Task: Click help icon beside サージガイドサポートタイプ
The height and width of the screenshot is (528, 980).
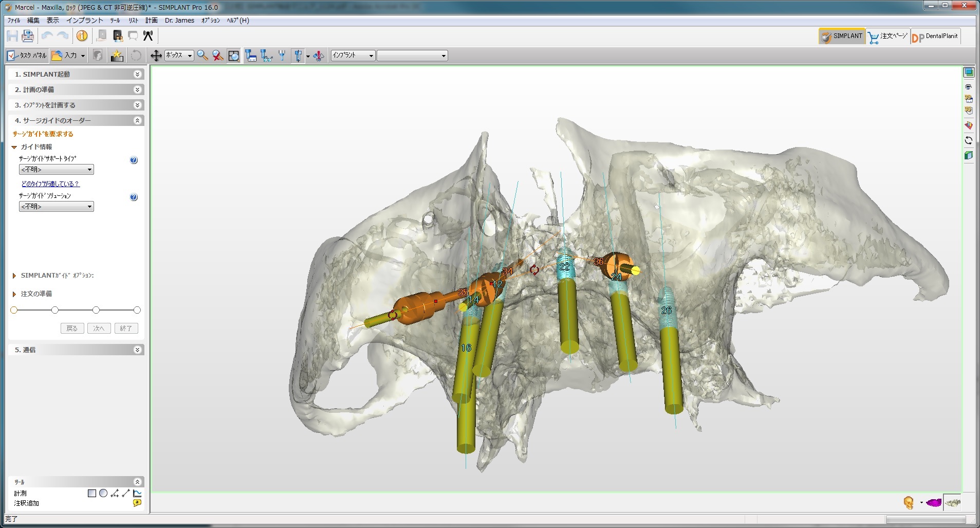Action: pyautogui.click(x=134, y=160)
